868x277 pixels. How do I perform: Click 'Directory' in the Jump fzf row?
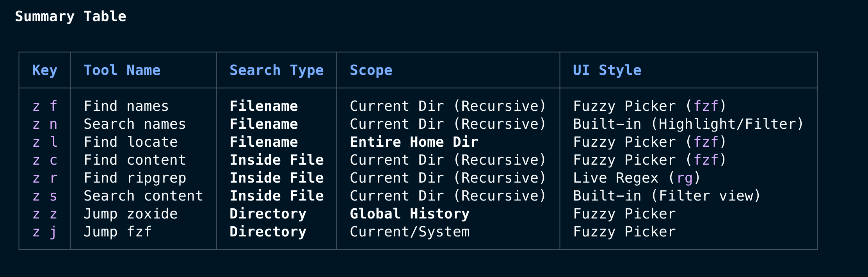coord(268,232)
